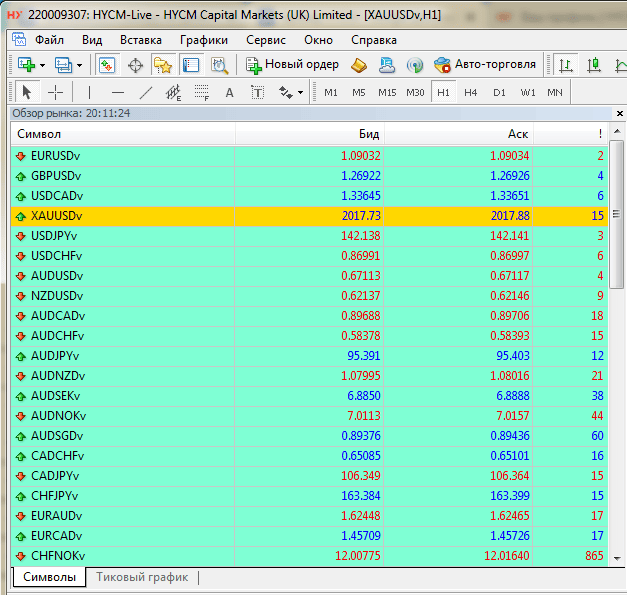
Task: Click the ! spread column header
Action: [x=571, y=134]
